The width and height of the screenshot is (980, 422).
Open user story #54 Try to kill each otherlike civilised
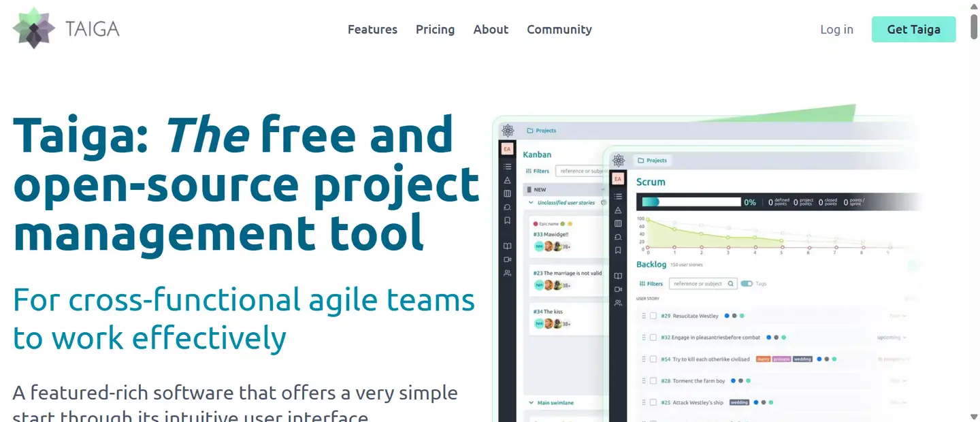pos(705,359)
